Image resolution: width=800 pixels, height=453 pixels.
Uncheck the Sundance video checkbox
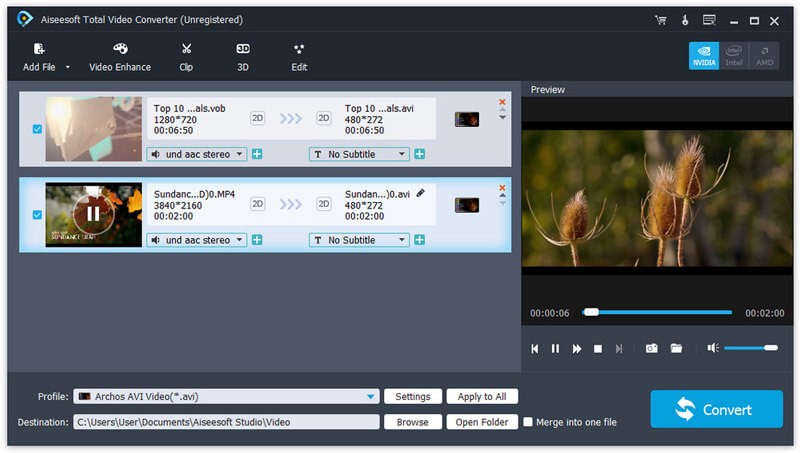point(37,214)
